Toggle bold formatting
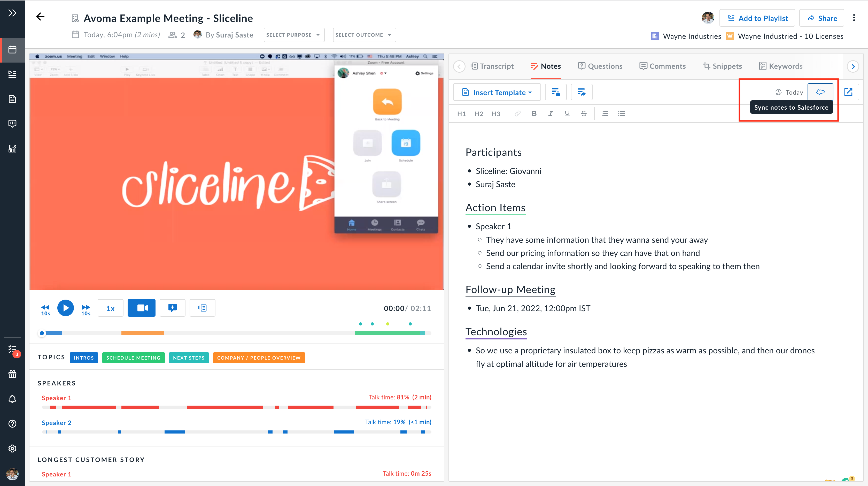 tap(534, 114)
